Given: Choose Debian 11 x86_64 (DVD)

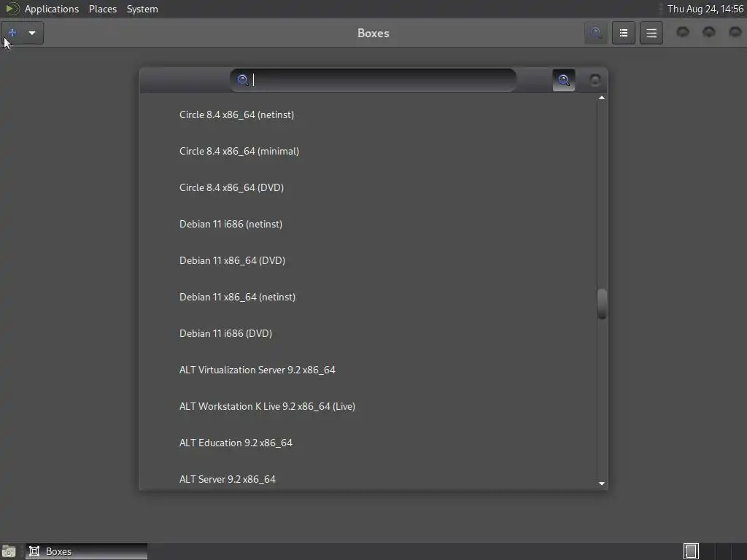Looking at the screenshot, I should [x=368, y=260].
